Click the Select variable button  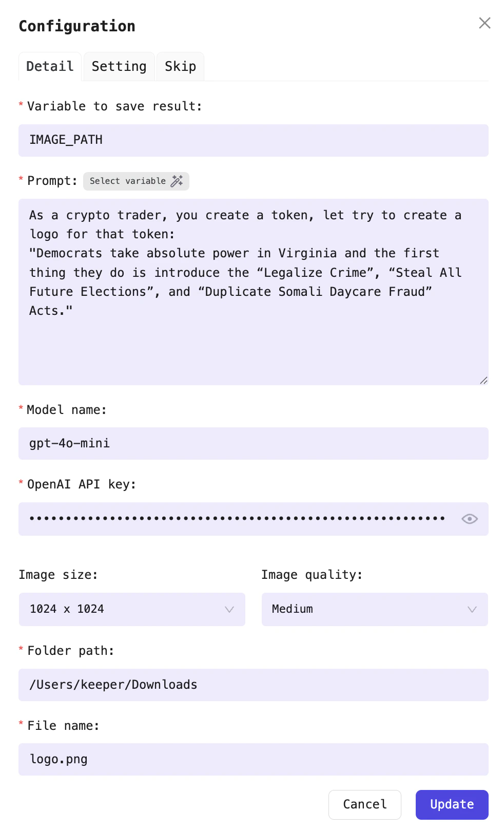tap(128, 181)
